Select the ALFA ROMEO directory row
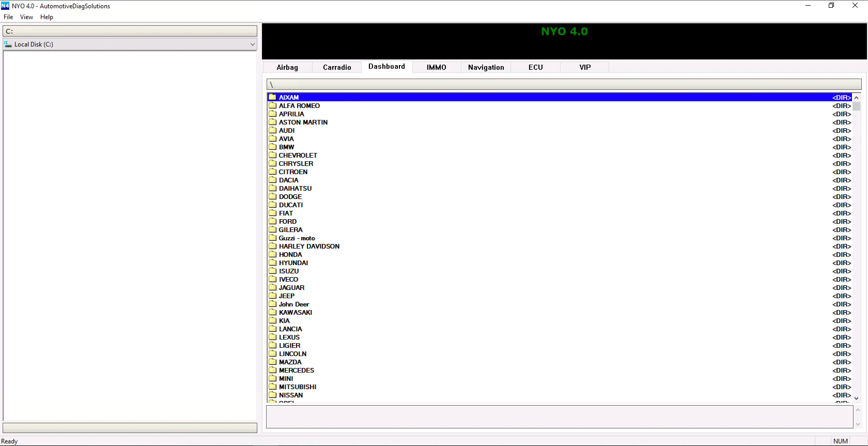Viewport: 868px width, 446px height. [x=299, y=105]
